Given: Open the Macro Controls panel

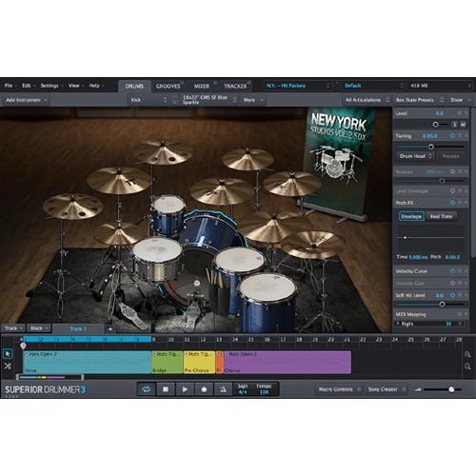Looking at the screenshot, I should click(x=339, y=389).
